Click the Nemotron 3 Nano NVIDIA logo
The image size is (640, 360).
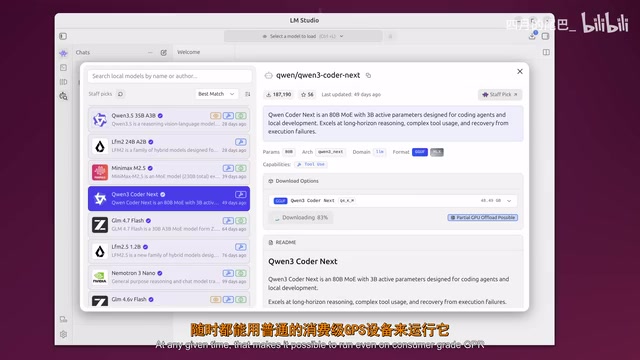click(x=100, y=277)
